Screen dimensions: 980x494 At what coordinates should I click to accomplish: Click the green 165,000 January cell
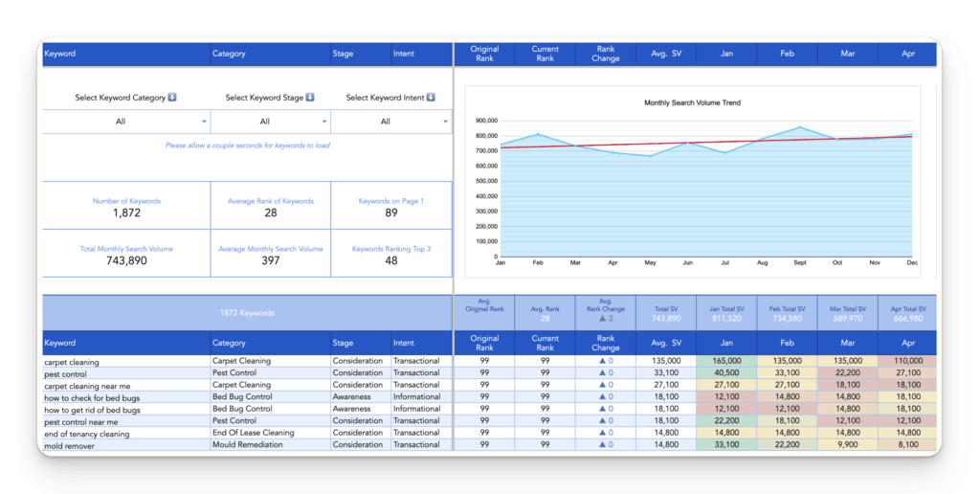point(726,361)
